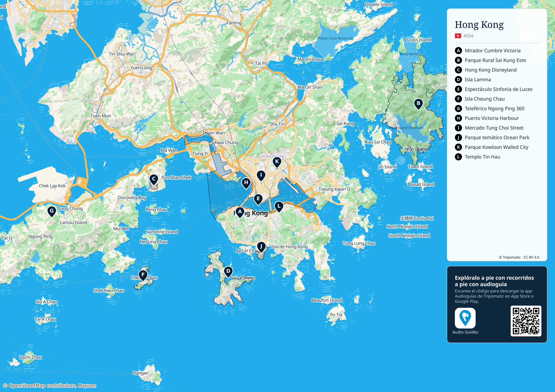Viewport: 555px width, 392px height.
Task: Select map pin F on Cheung Chau
Action: click(x=143, y=275)
